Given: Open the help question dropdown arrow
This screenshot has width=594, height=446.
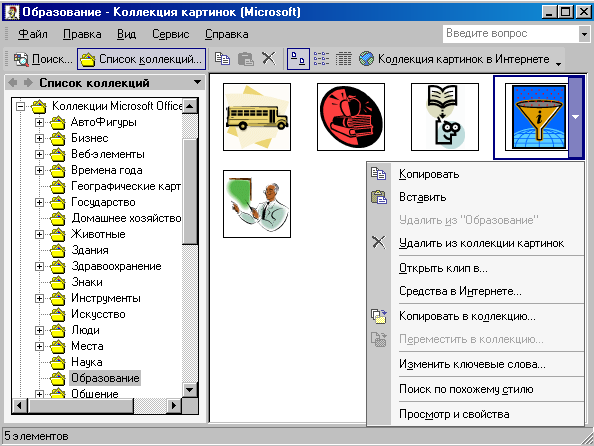Looking at the screenshot, I should tap(584, 34).
